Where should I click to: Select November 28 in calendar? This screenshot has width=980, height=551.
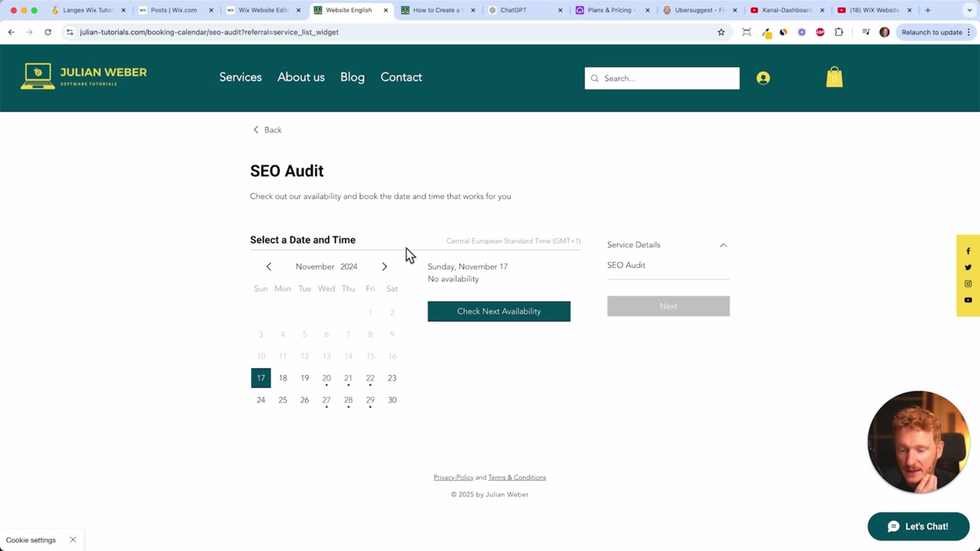tap(348, 400)
